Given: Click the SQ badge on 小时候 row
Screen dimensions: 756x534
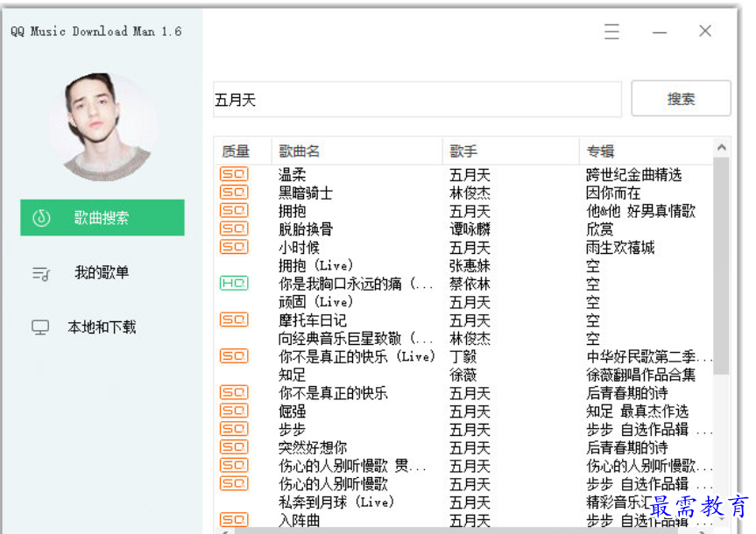Looking at the screenshot, I should tap(234, 247).
